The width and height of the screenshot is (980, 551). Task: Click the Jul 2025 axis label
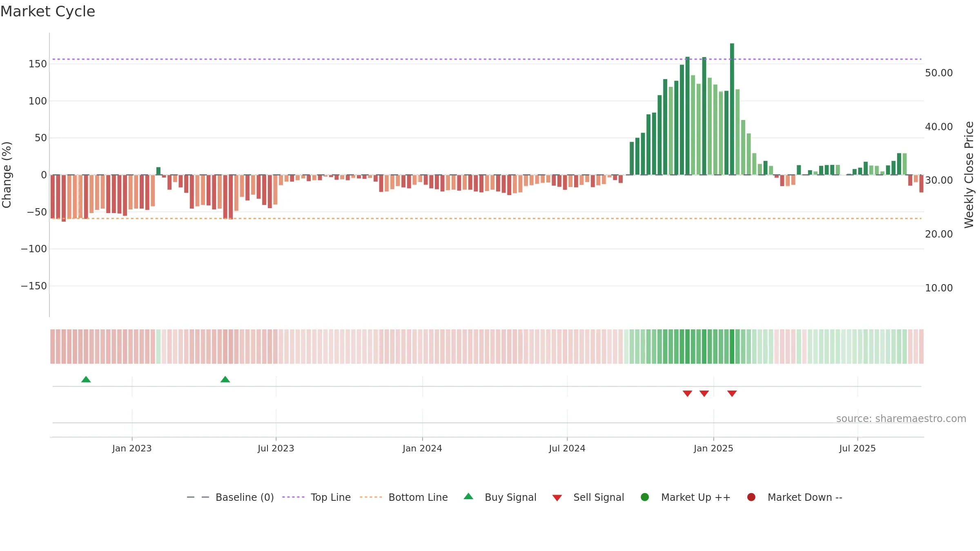[x=857, y=449]
